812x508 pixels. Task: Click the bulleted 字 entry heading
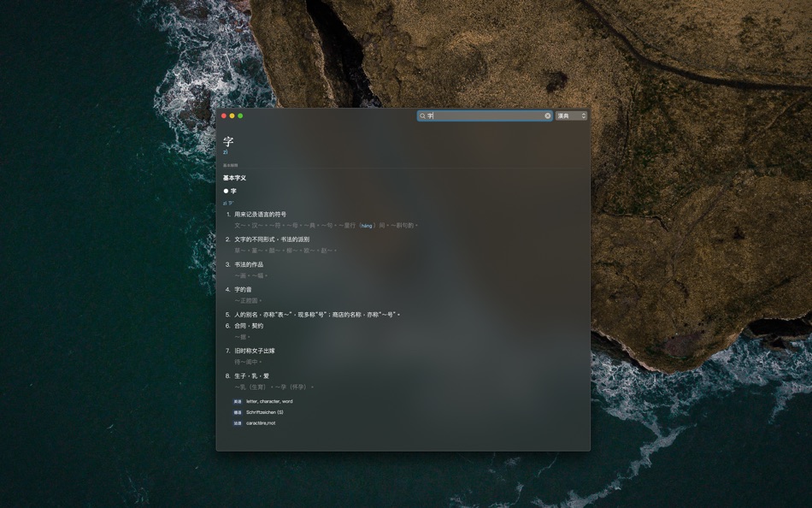pyautogui.click(x=230, y=191)
